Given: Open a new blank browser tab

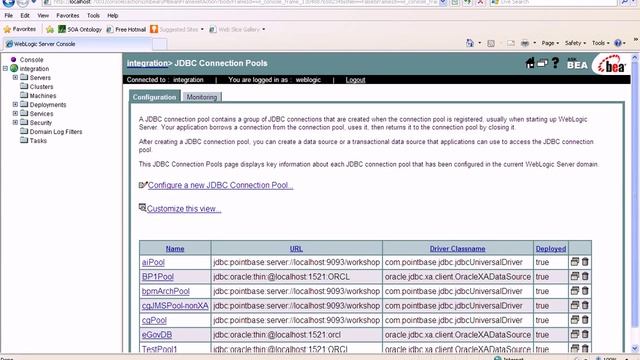Looking at the screenshot, I should click(160, 44).
